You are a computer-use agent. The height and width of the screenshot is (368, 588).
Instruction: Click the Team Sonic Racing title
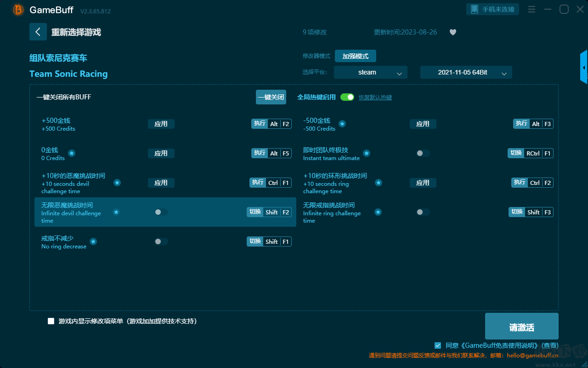pyautogui.click(x=68, y=74)
